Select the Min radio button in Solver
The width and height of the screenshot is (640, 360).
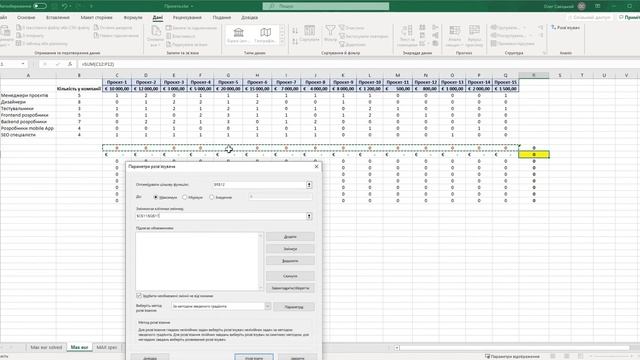click(x=184, y=197)
